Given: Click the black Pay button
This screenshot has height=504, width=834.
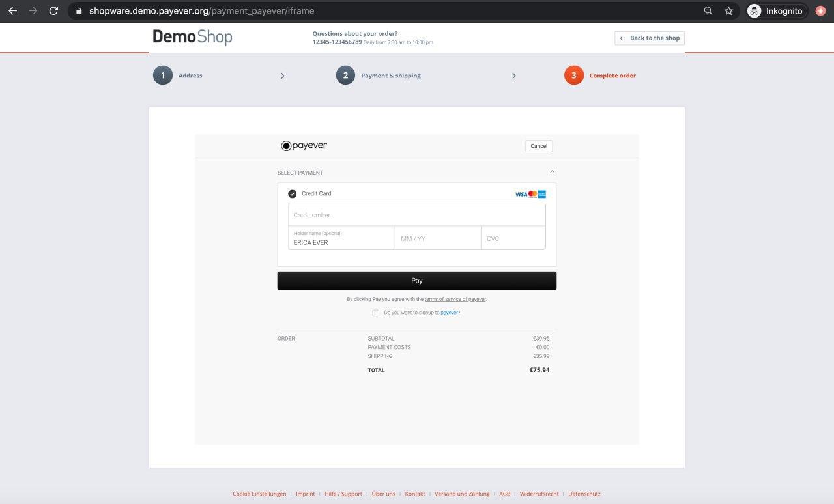Looking at the screenshot, I should (x=417, y=281).
